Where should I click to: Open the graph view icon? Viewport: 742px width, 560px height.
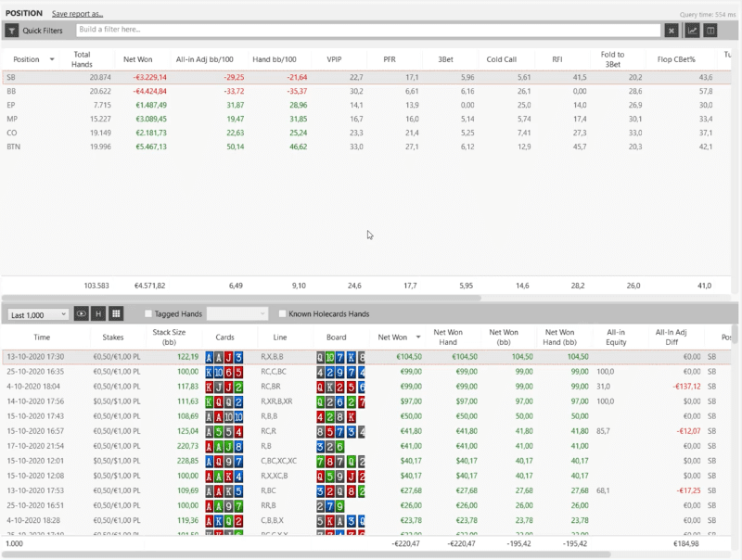click(x=692, y=31)
